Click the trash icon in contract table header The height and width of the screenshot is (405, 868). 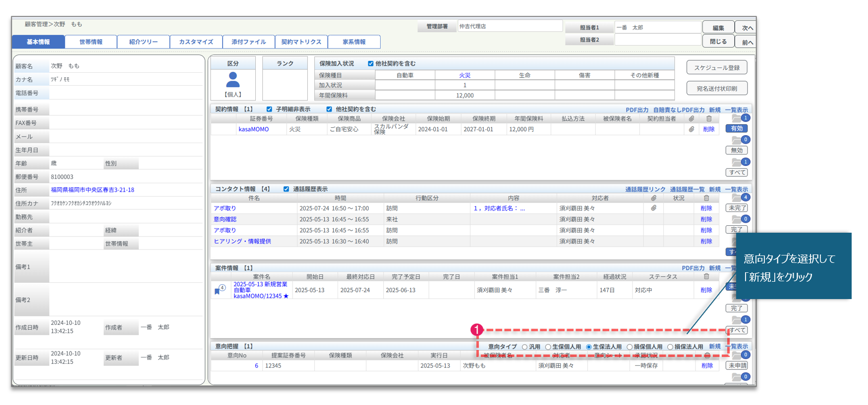(709, 119)
